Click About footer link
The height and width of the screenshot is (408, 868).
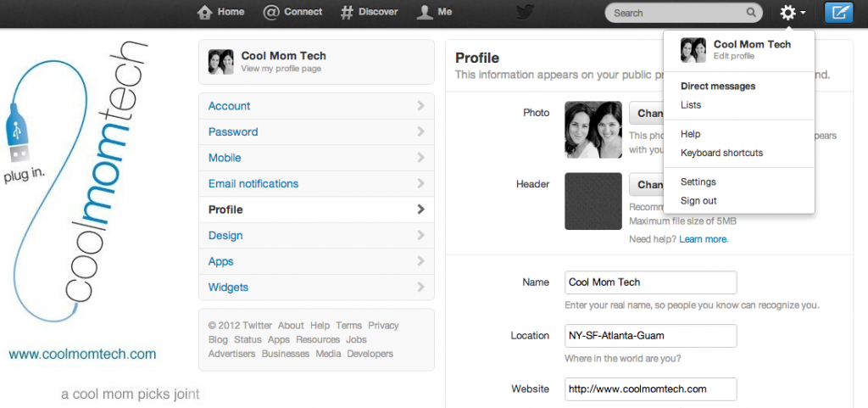(291, 326)
